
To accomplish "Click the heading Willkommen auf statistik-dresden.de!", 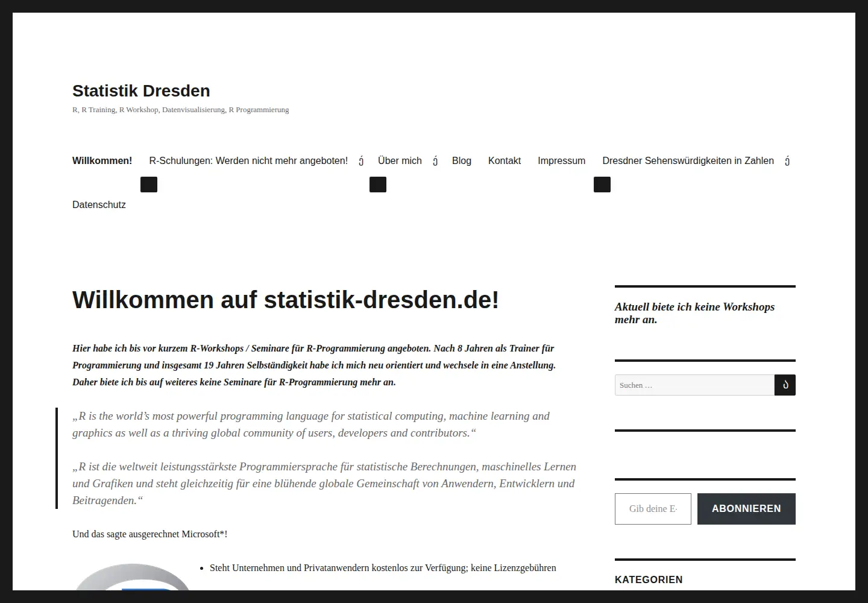I will coord(286,300).
